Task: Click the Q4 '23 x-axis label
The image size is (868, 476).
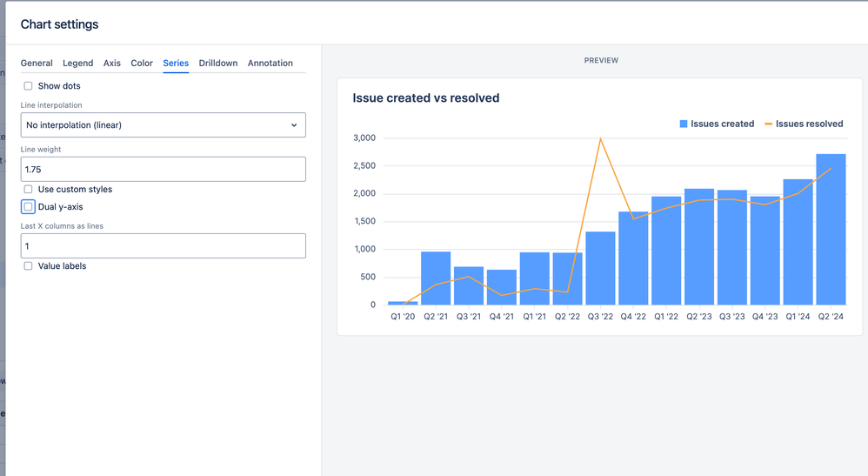Action: click(x=765, y=317)
